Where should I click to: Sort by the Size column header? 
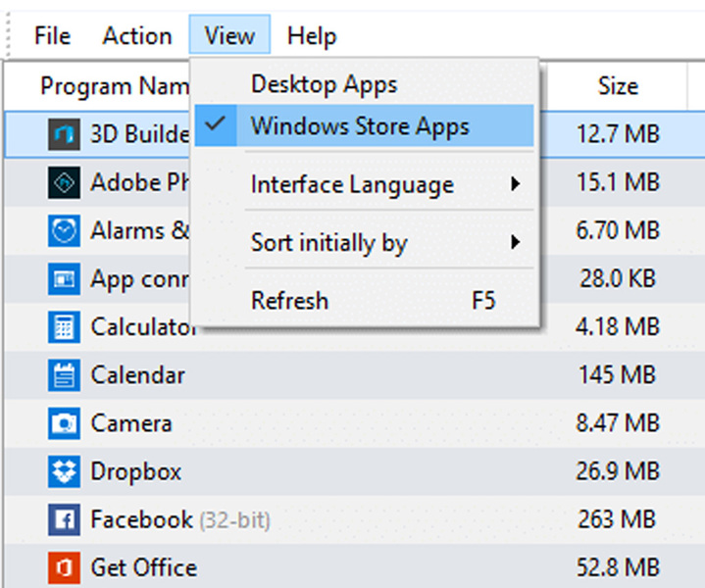(618, 85)
